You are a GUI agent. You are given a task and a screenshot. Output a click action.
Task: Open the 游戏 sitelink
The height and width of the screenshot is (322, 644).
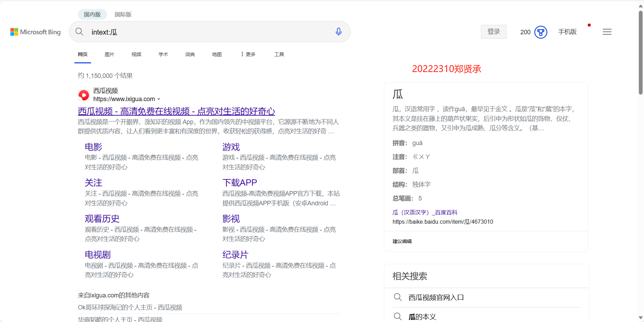pyautogui.click(x=231, y=147)
